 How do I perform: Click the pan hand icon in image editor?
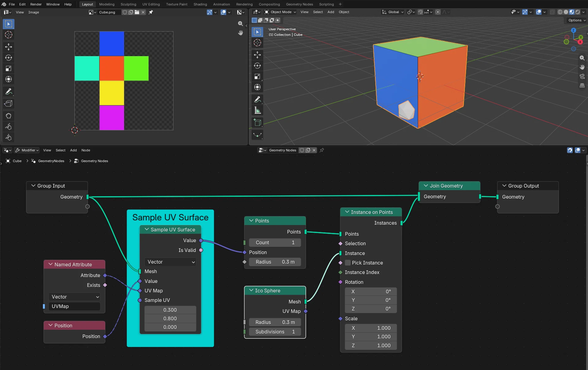[x=241, y=33]
